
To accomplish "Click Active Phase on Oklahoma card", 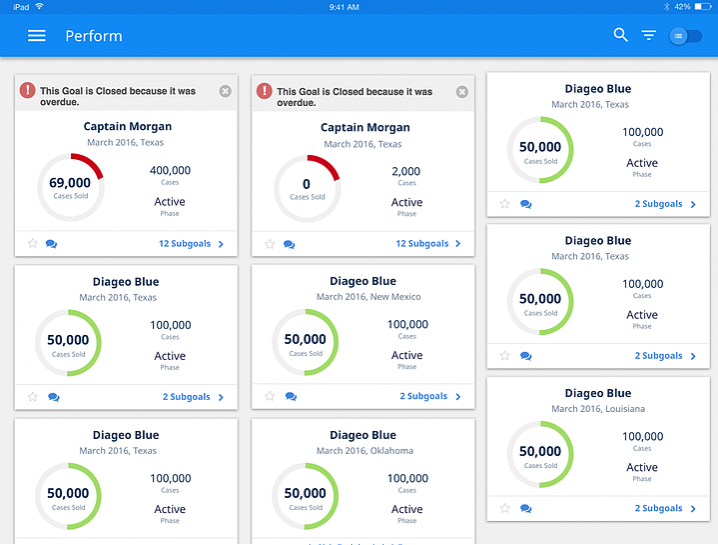I will [407, 513].
